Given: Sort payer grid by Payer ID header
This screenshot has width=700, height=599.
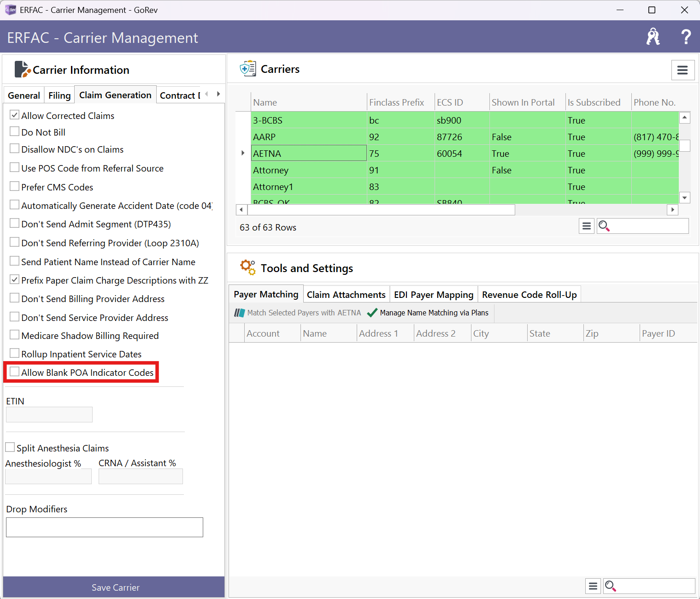Looking at the screenshot, I should (668, 333).
